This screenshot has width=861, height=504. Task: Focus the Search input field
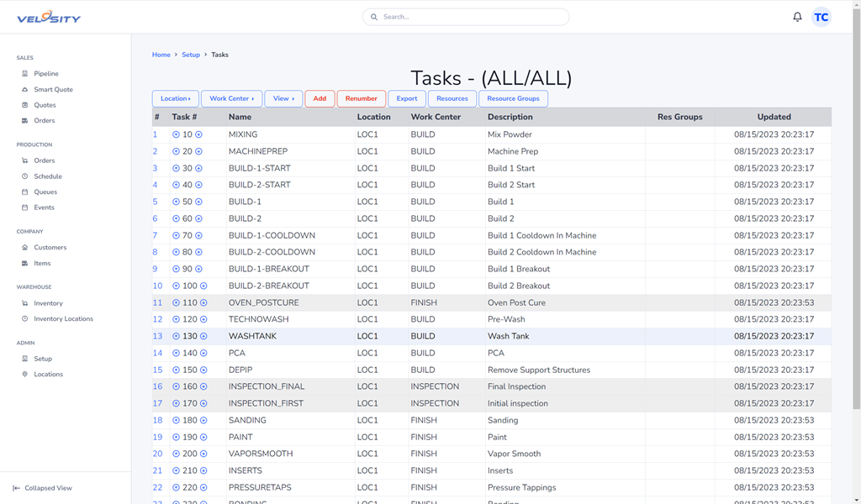tap(471, 17)
